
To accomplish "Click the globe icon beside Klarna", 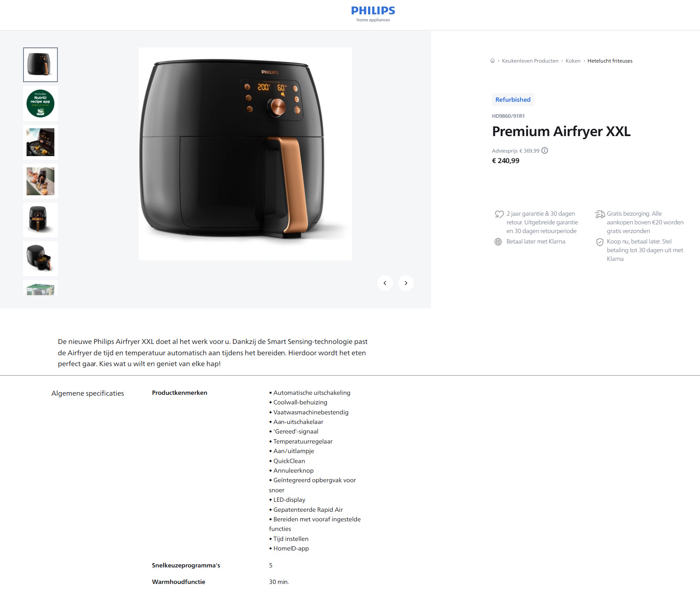I will click(498, 242).
